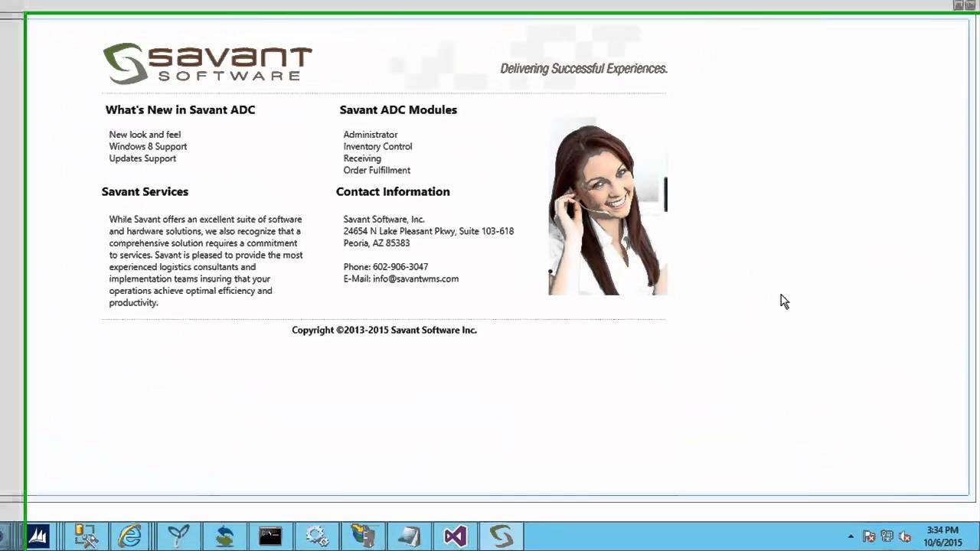
Task: Click the info@savantwms.com email text
Action: tap(416, 279)
